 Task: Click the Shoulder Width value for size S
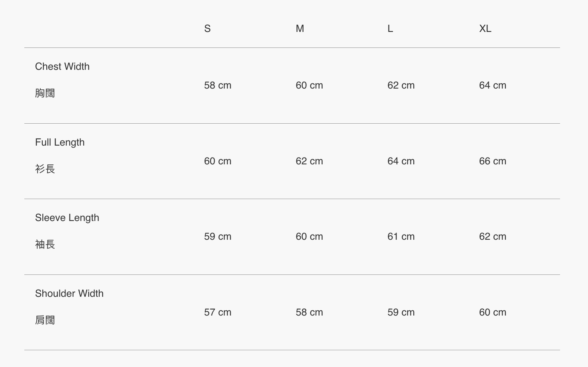(x=218, y=312)
